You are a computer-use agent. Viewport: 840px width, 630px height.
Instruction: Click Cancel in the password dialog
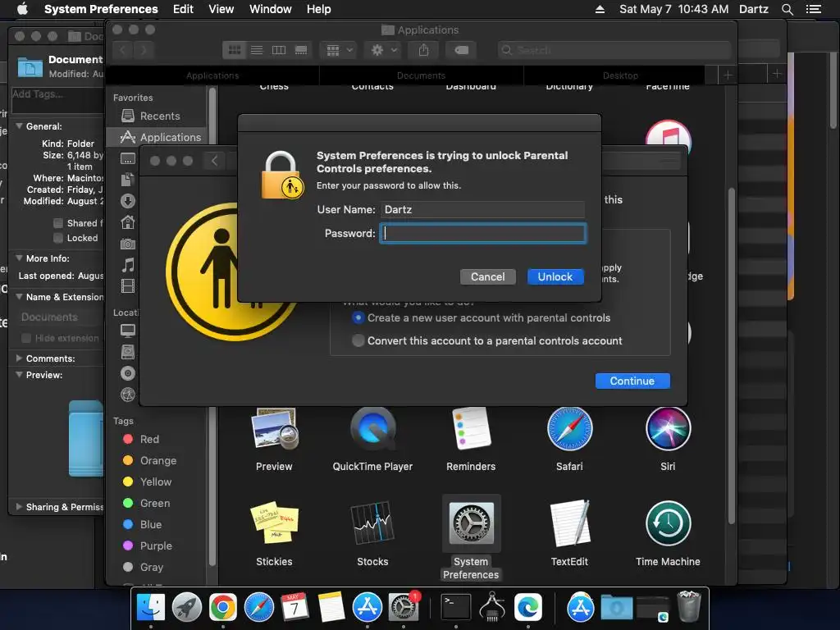click(487, 277)
